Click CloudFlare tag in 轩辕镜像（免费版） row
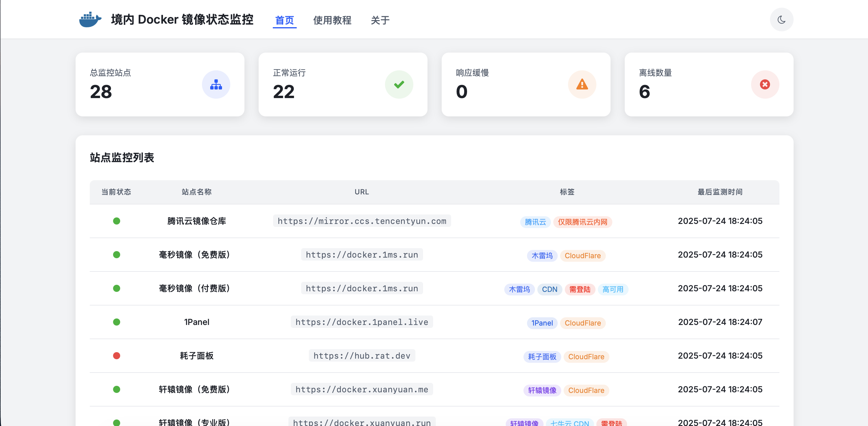 coord(586,391)
